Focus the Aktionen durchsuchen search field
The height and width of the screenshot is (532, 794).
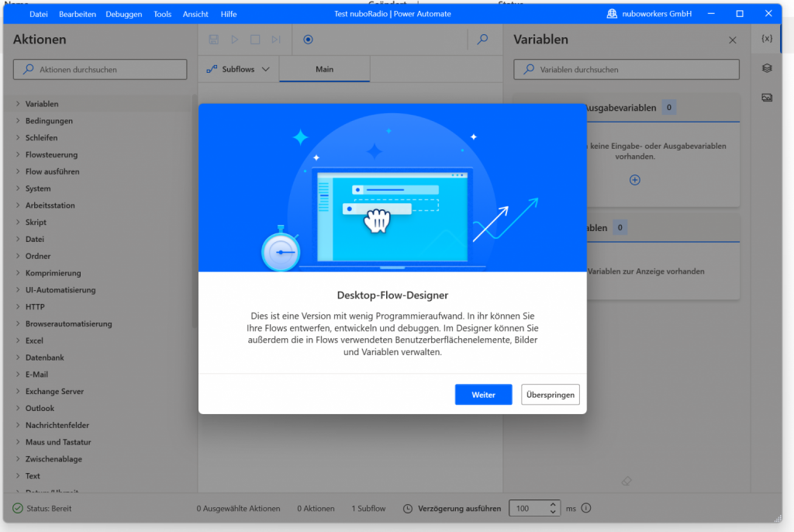100,70
